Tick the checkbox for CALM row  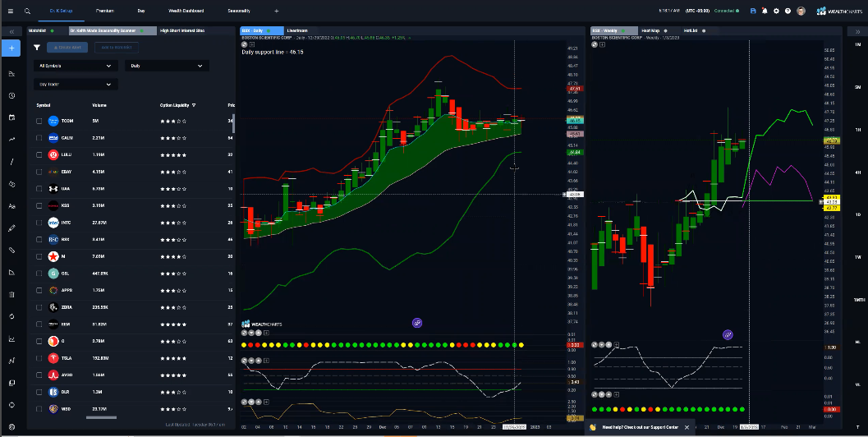pos(39,138)
